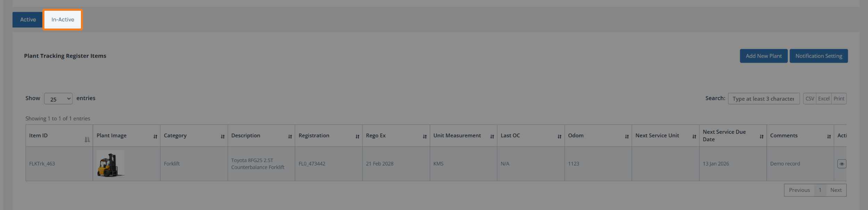The image size is (868, 210).
Task: Click the KMS unit measurement cell
Action: click(463, 164)
